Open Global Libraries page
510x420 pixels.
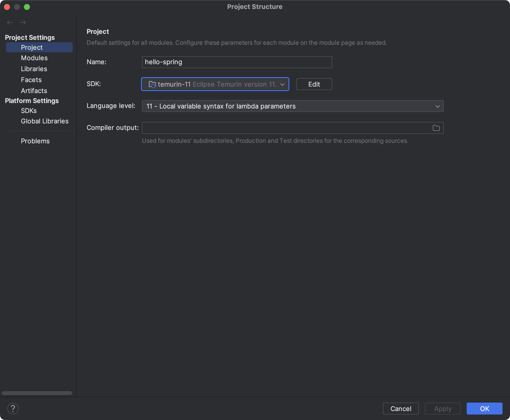point(45,121)
